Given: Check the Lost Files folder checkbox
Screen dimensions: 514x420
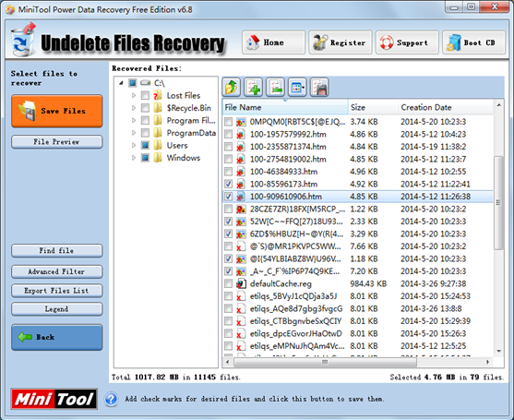Looking at the screenshot, I should [x=145, y=95].
